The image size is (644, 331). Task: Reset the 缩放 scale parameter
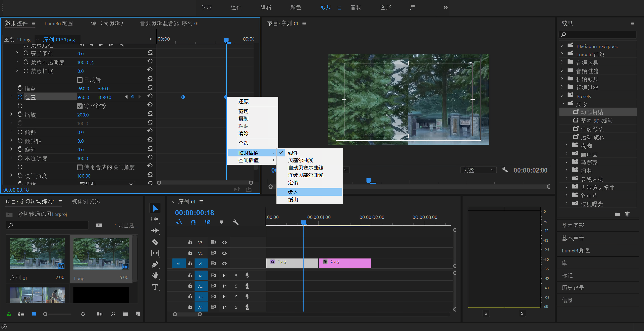click(150, 114)
